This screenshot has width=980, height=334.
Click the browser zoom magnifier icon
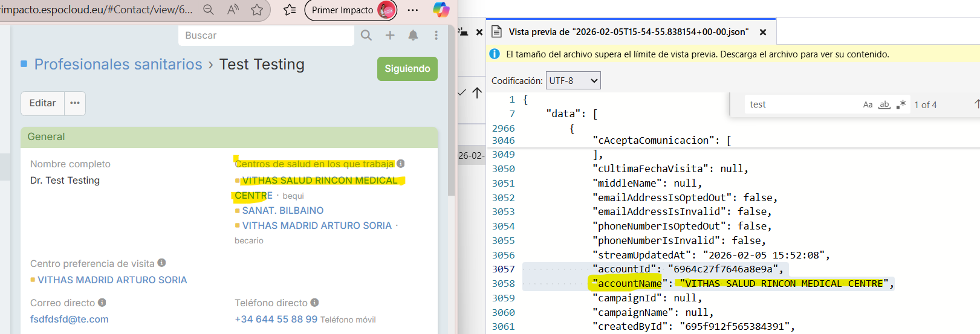[x=208, y=10]
